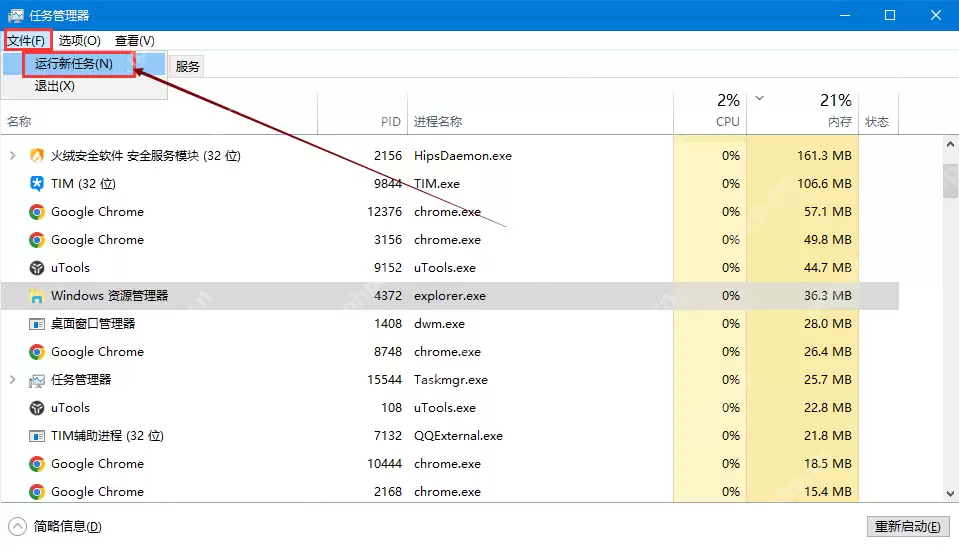The image size is (959, 551).
Task: Click the 36.3 MB memory value
Action: pyautogui.click(x=828, y=296)
